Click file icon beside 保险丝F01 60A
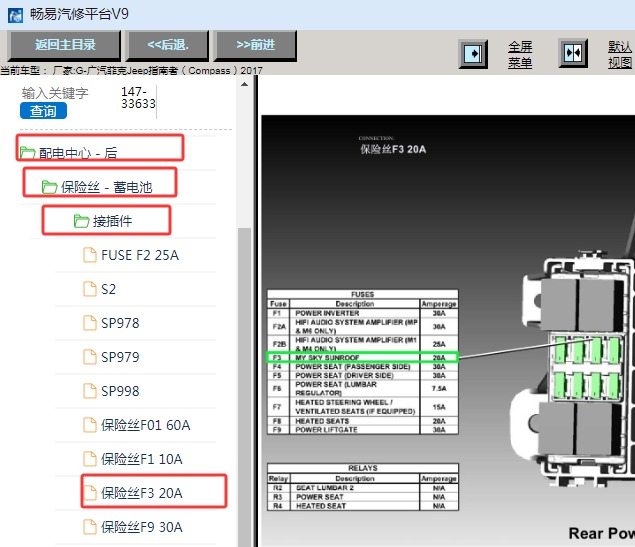Screen dimensions: 635x547 click(89, 425)
